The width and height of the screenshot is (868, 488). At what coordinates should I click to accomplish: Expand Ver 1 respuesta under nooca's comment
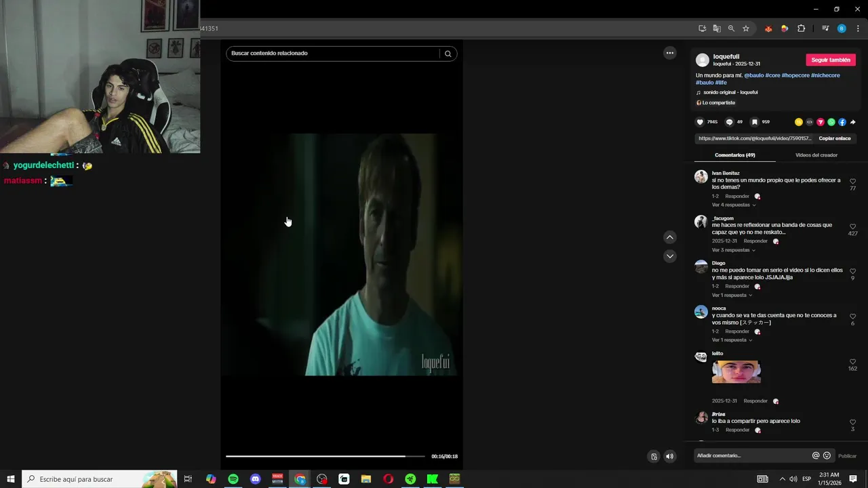(x=732, y=340)
